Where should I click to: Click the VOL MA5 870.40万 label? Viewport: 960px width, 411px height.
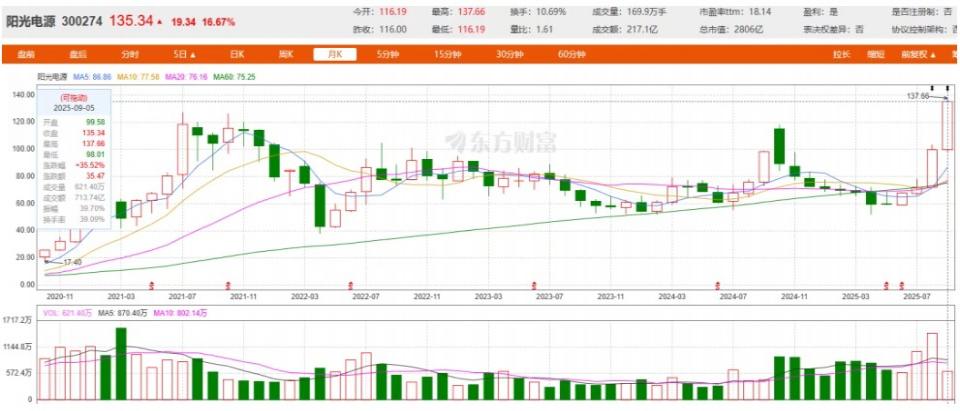coord(122,313)
